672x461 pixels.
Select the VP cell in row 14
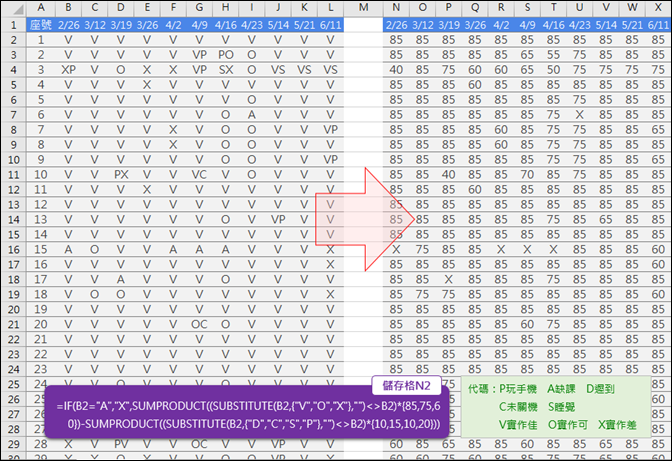278,219
